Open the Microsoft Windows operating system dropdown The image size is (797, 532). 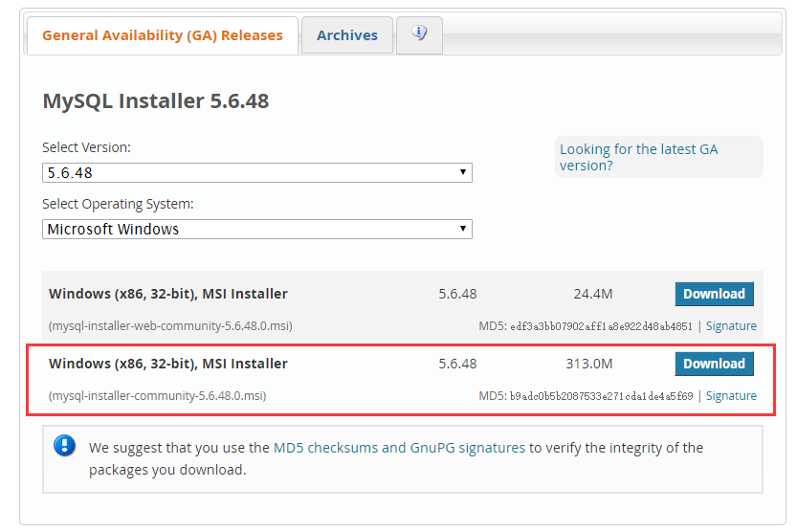coord(257,229)
